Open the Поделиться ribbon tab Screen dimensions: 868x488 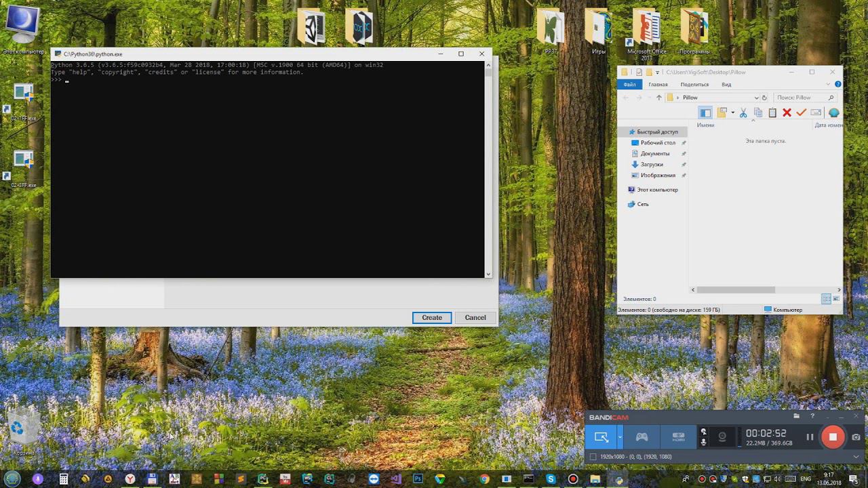pos(694,85)
